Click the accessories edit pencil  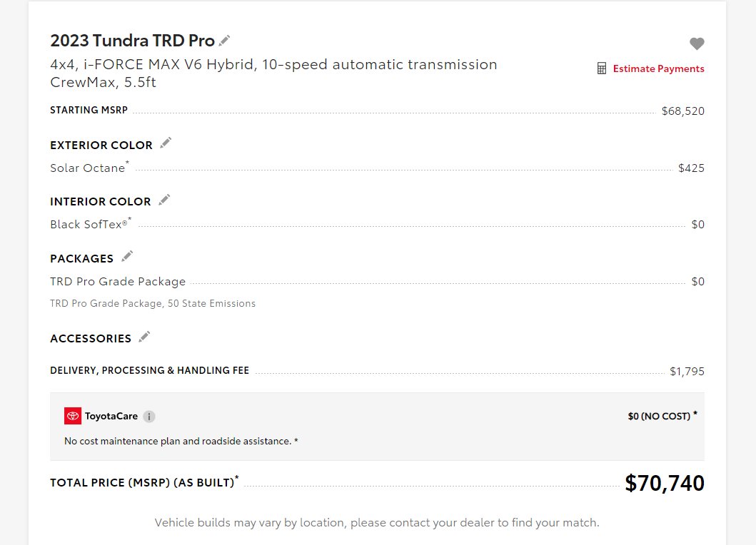tap(144, 337)
